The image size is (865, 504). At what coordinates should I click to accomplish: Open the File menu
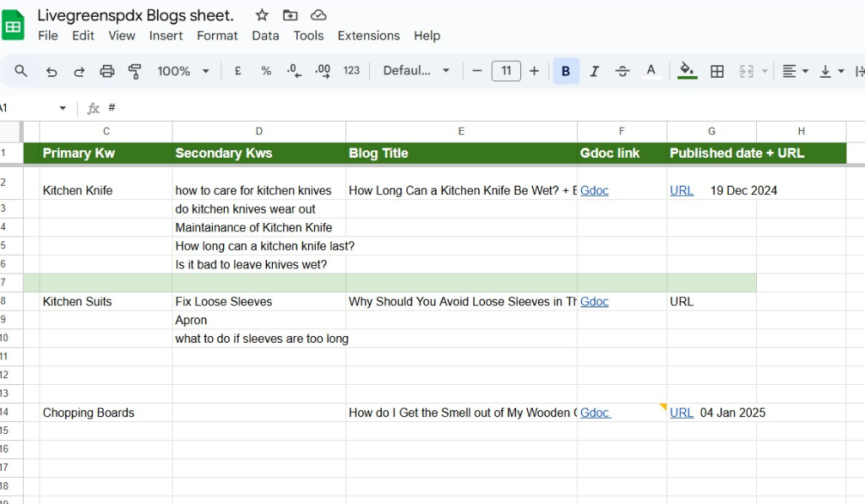[x=48, y=35]
